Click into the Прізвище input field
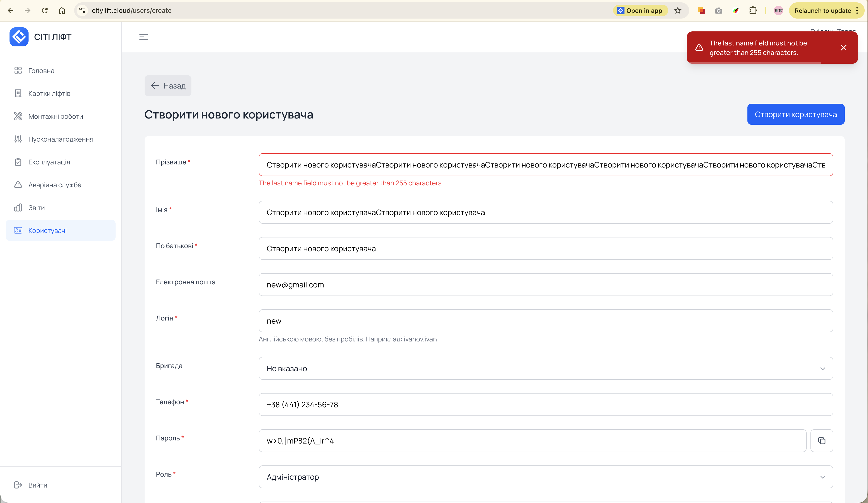The height and width of the screenshot is (503, 868). click(x=546, y=165)
